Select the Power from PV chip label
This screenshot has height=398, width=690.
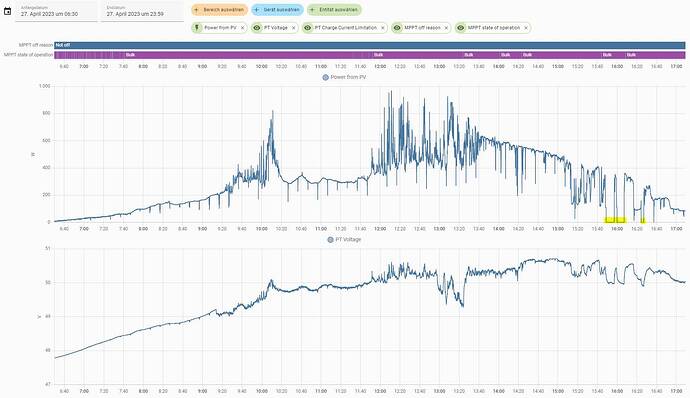pyautogui.click(x=220, y=28)
